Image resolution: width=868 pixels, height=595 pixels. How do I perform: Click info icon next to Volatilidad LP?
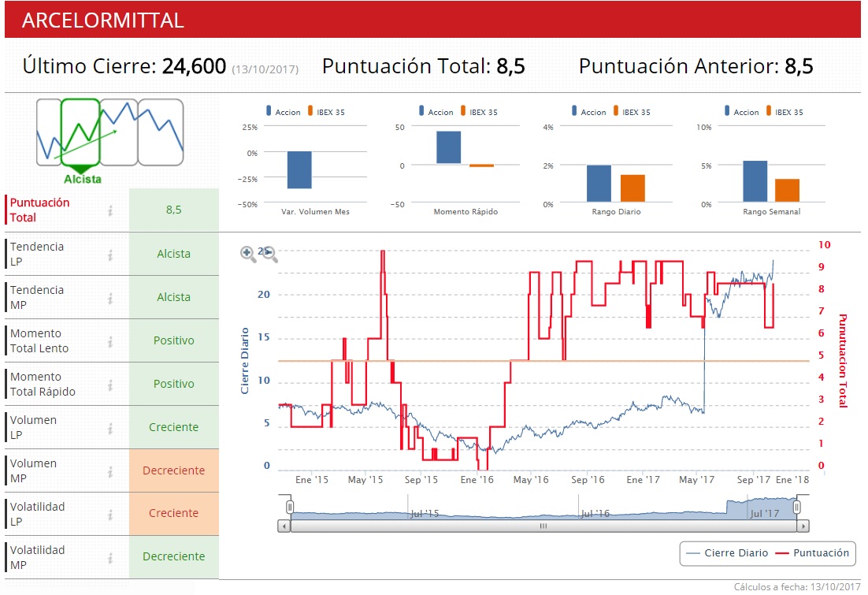pos(111,514)
